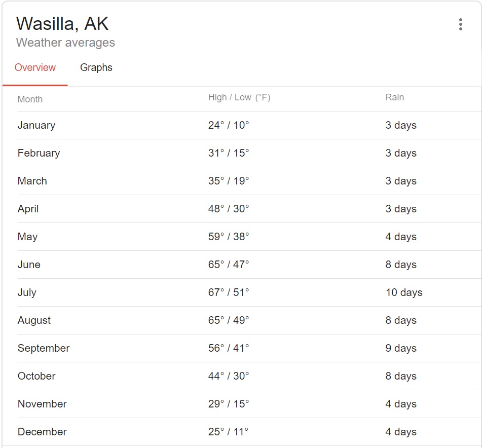
Task: Click the Weather averages subtitle
Action: (65, 43)
